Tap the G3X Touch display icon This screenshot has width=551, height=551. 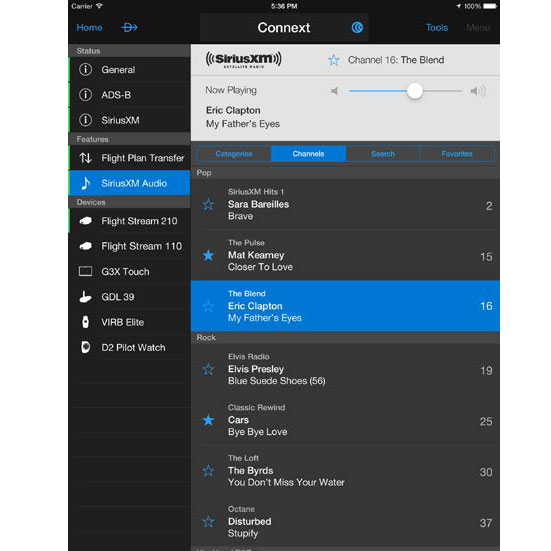pos(85,271)
